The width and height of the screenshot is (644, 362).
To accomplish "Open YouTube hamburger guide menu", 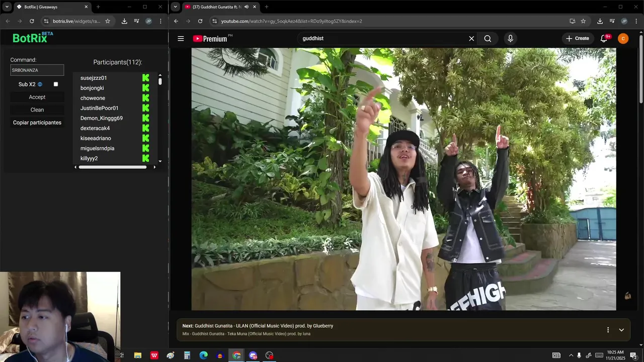I will (x=181, y=39).
